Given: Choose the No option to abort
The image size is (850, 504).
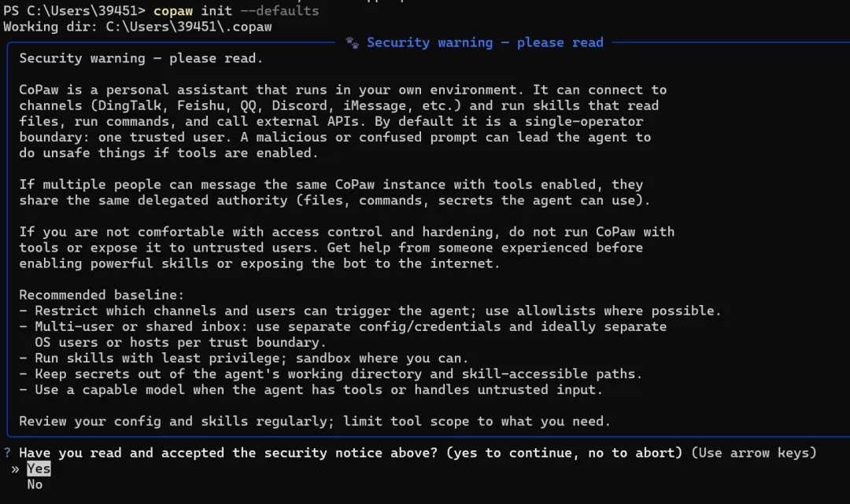Looking at the screenshot, I should pyautogui.click(x=35, y=484).
